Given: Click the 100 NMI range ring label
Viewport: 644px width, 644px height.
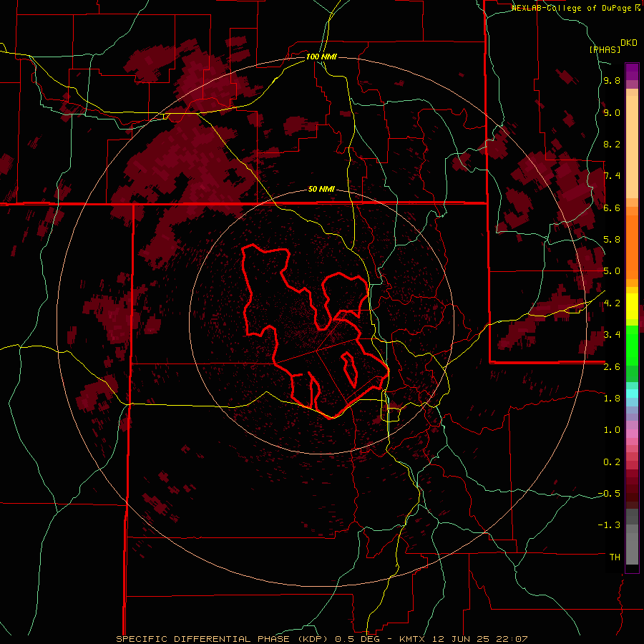Looking at the screenshot, I should point(321,57).
